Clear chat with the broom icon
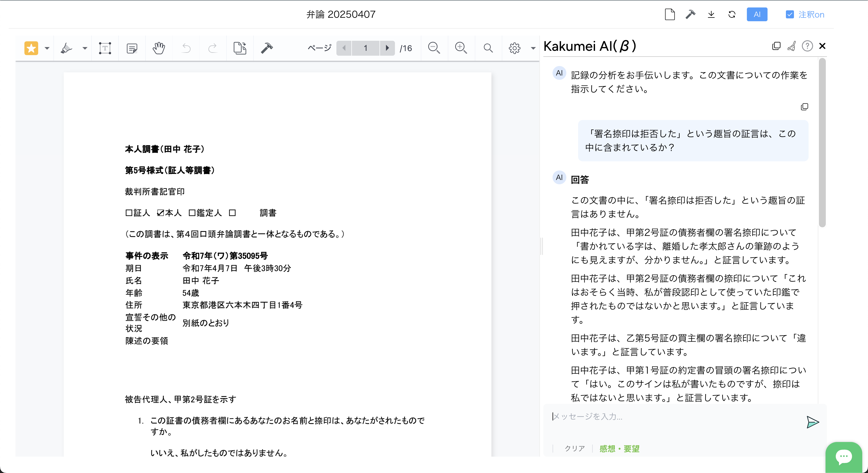 tap(792, 46)
